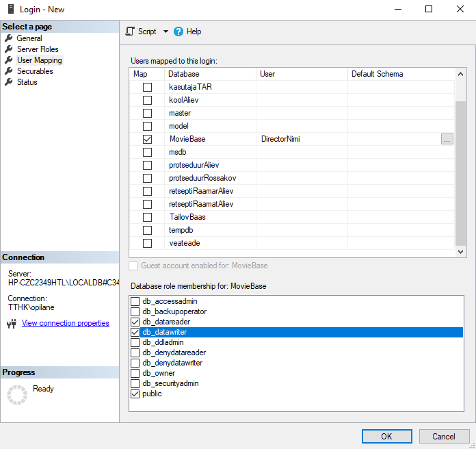The width and height of the screenshot is (476, 449).
Task: Open the Script dropdown arrow
Action: coord(166,31)
